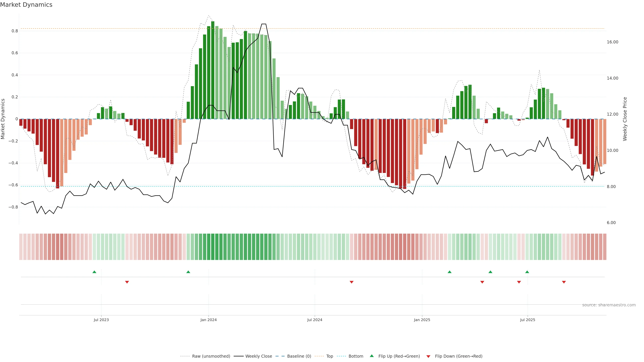
Task: Click the red flip-down marker after Jul 2024
Action: [352, 282]
